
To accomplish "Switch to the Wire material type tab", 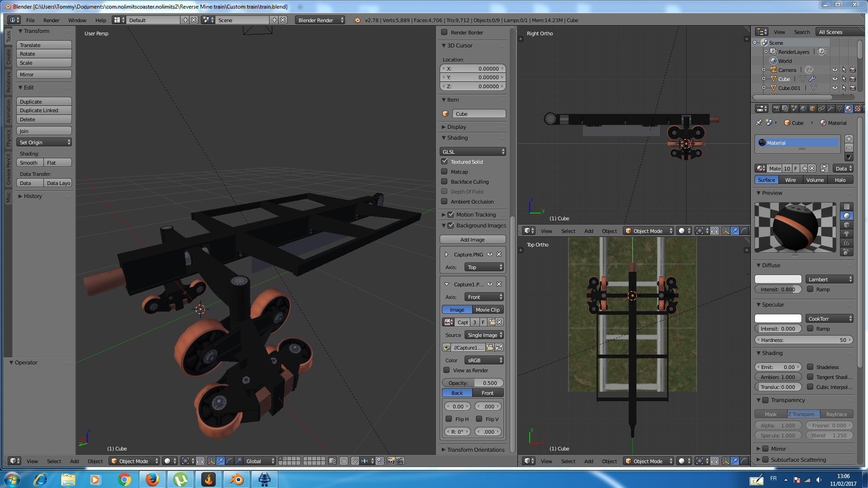I will point(790,180).
